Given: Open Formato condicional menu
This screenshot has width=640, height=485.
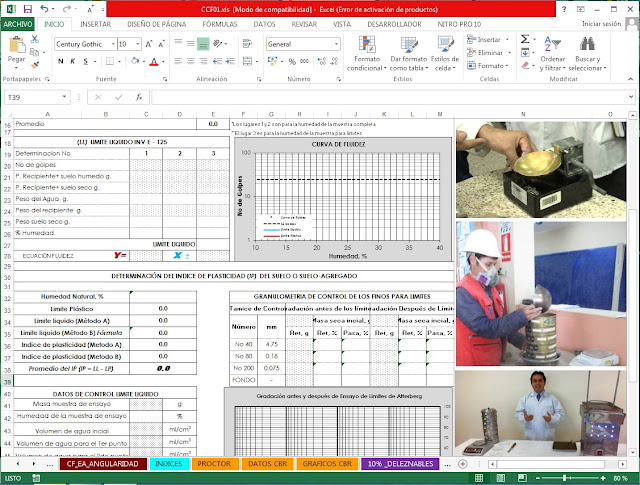Looking at the screenshot, I should tap(367, 53).
